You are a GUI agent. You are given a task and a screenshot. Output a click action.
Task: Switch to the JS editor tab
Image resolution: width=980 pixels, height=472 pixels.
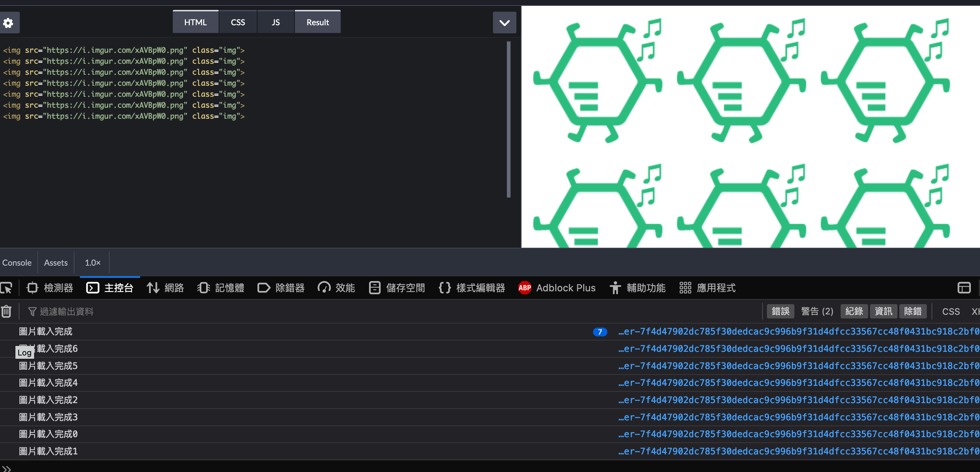(x=275, y=22)
